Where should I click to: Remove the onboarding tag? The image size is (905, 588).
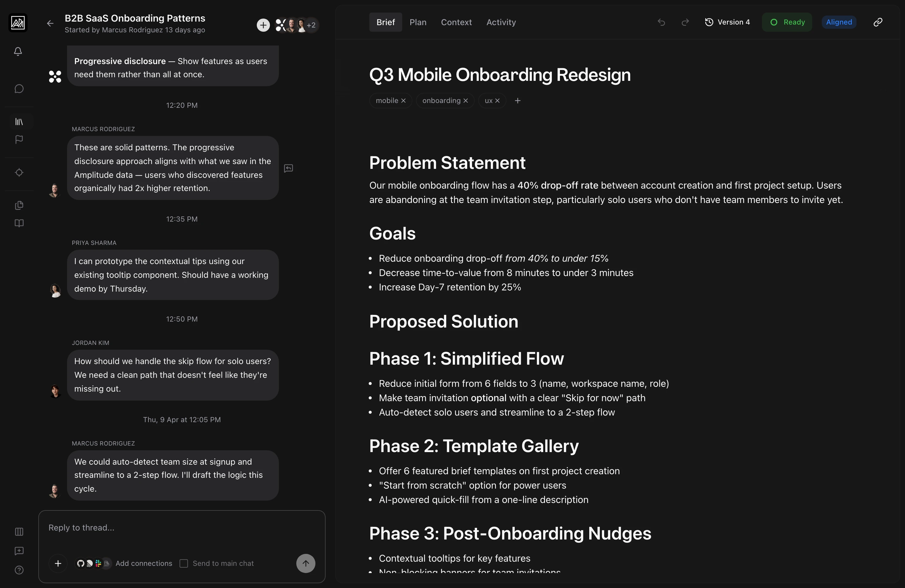tap(466, 100)
